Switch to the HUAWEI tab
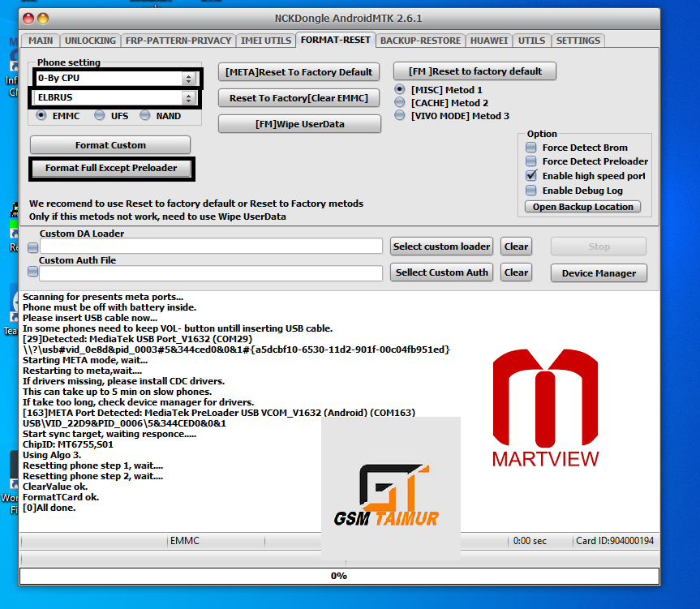This screenshot has height=609, width=700. coord(489,41)
